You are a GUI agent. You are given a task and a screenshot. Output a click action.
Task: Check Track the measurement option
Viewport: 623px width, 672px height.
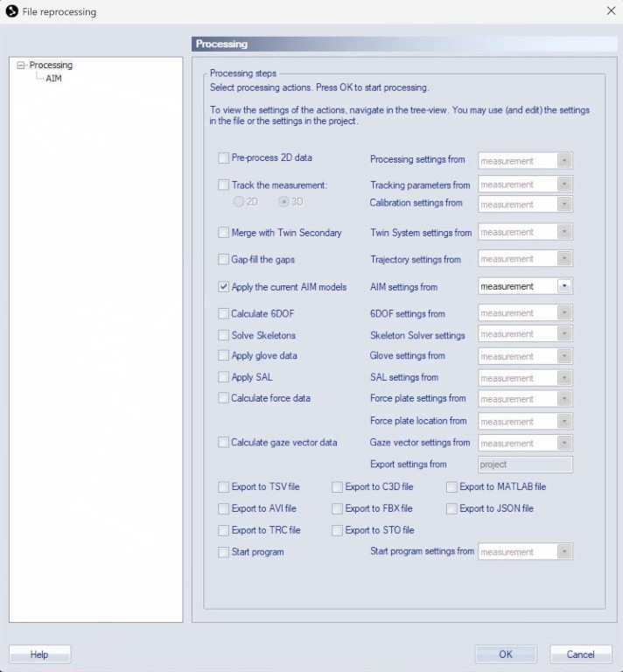[x=223, y=185]
